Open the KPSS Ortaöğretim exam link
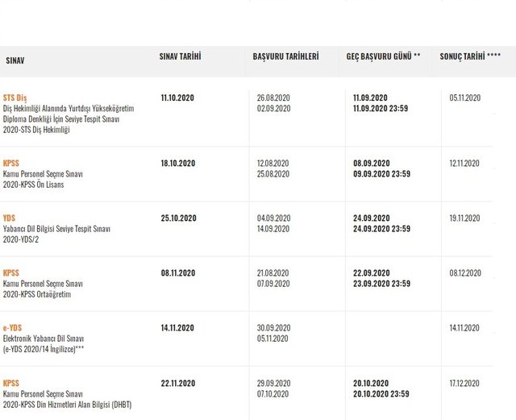 pos(11,272)
